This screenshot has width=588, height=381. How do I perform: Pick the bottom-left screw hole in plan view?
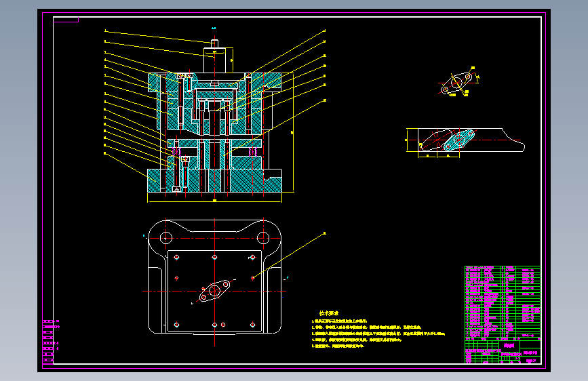[176, 325]
